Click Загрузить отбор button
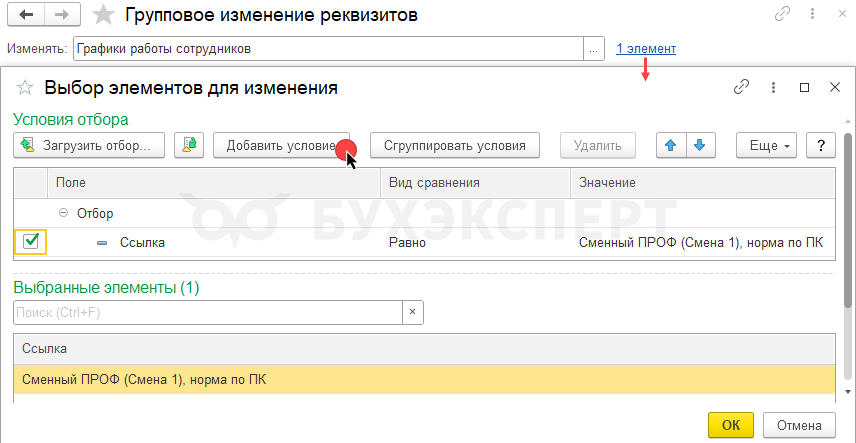Screen dimensions: 856x443 (89, 146)
